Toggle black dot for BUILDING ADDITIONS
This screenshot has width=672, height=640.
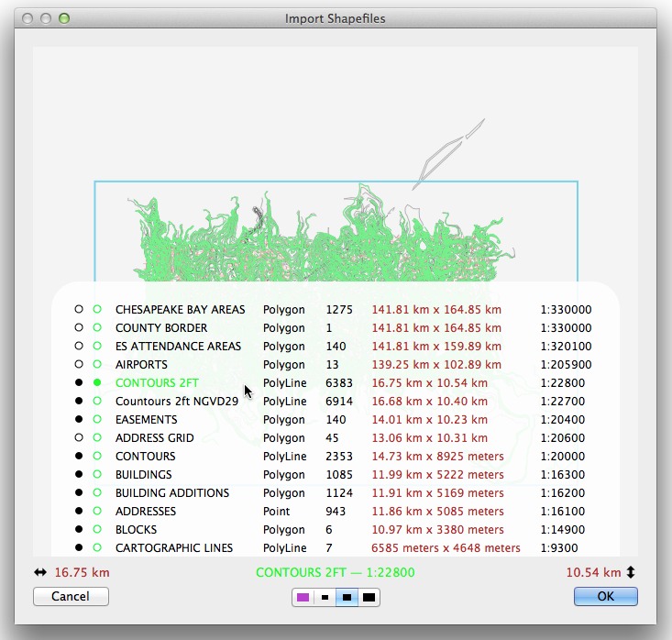tap(79, 493)
